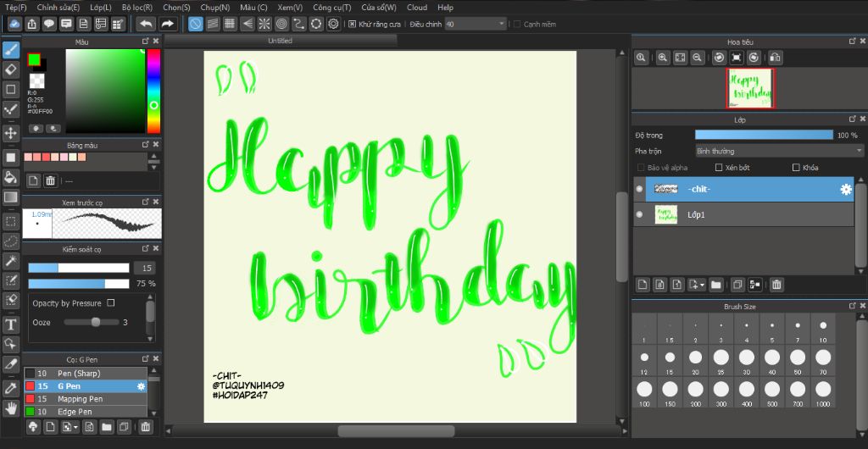Select the Pen (Sharp) brush
The image size is (868, 449).
click(x=86, y=374)
